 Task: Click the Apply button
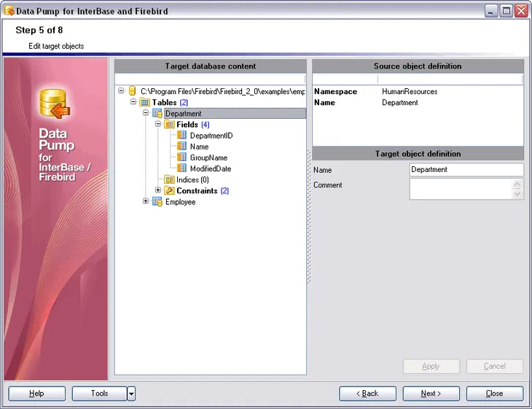[x=431, y=366]
